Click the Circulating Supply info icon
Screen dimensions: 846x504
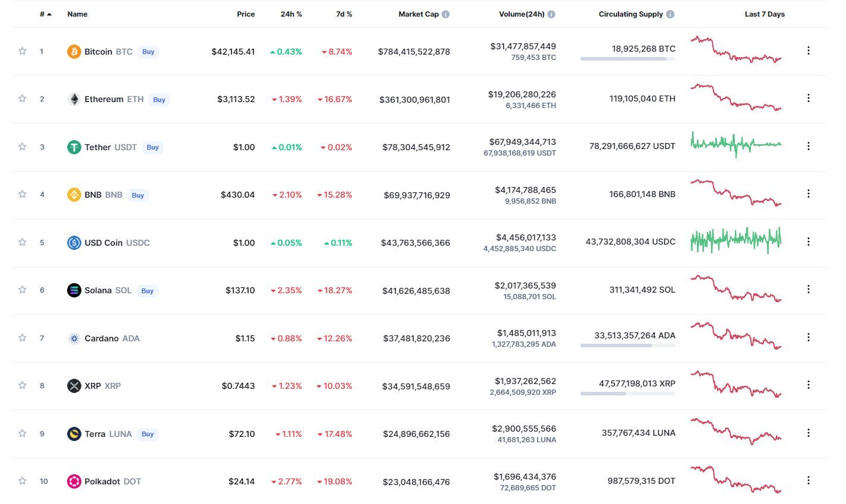point(670,14)
